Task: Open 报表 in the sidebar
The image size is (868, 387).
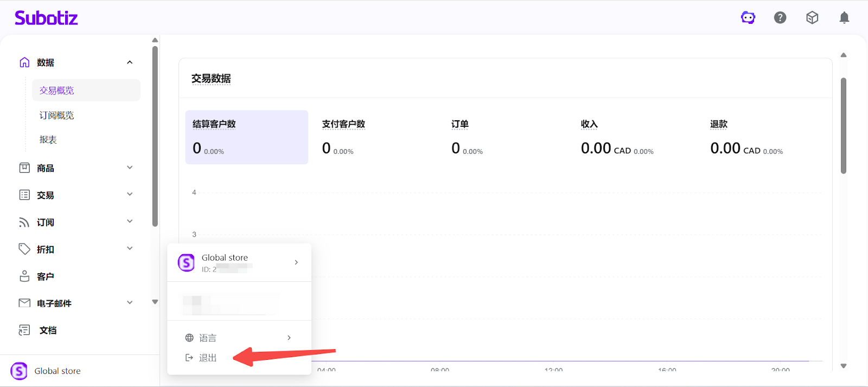Action: [48, 140]
